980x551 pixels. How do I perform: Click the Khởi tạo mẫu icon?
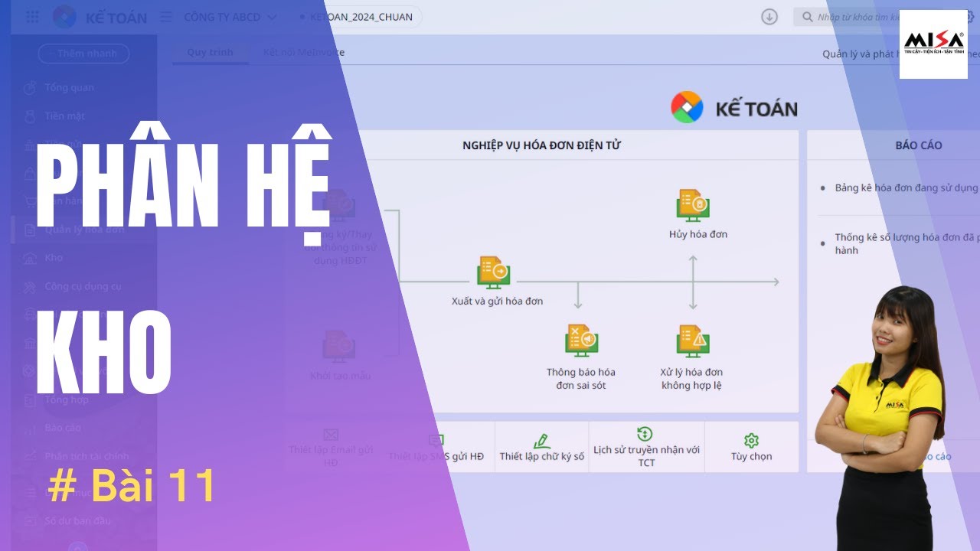pyautogui.click(x=339, y=346)
